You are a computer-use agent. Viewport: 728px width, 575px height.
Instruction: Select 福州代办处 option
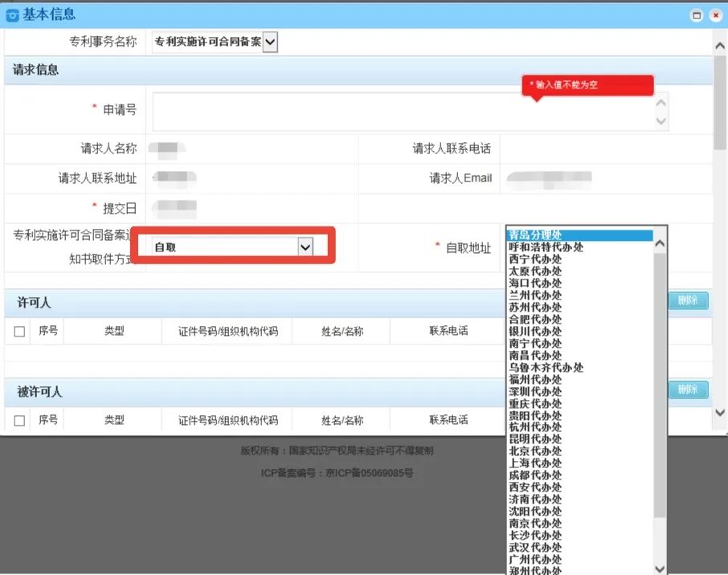click(x=580, y=380)
